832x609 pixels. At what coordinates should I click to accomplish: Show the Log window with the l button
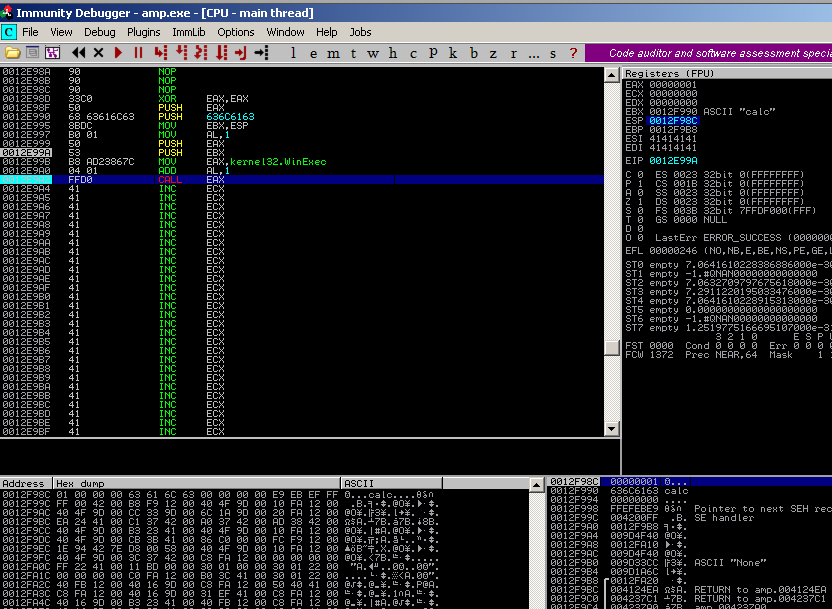coord(293,53)
